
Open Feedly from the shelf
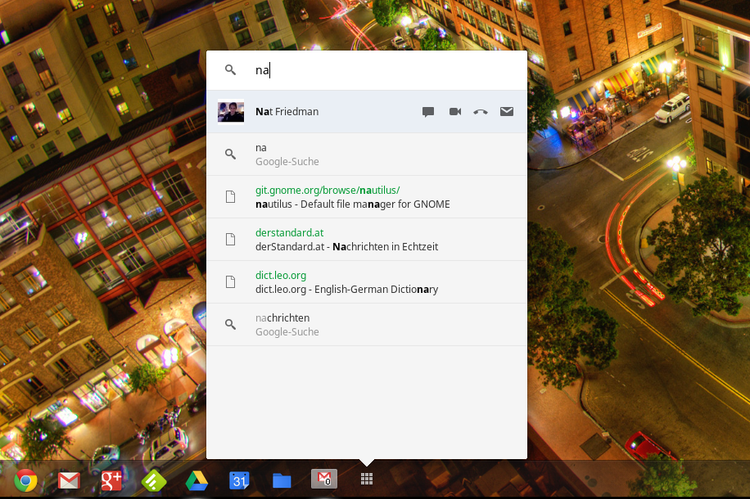(154, 480)
